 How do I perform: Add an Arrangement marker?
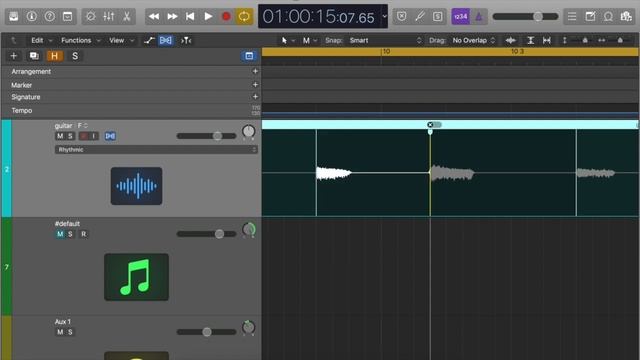click(255, 71)
